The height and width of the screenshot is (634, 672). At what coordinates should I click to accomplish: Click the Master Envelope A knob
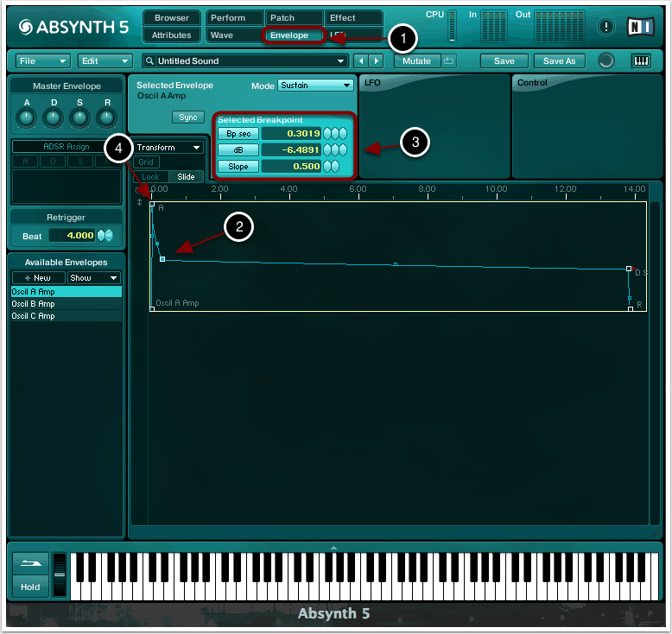pos(27,117)
